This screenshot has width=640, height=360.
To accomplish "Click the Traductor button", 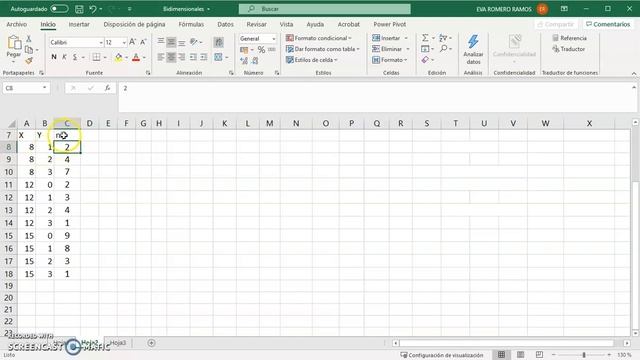I will (x=569, y=49).
